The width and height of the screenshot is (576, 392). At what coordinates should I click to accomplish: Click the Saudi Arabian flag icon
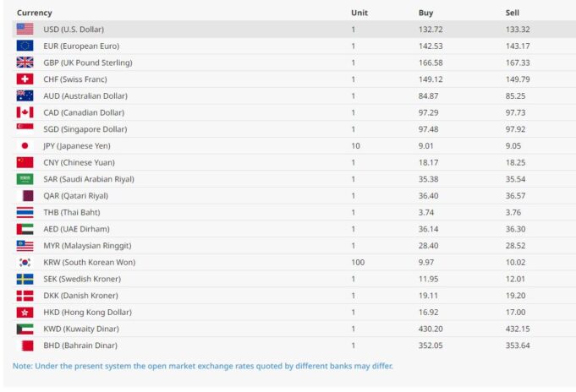coord(25,179)
